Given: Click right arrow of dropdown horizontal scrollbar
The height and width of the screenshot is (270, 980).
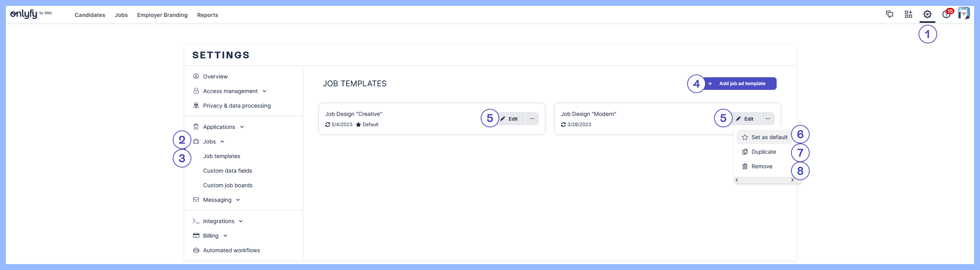Looking at the screenshot, I should (792, 180).
